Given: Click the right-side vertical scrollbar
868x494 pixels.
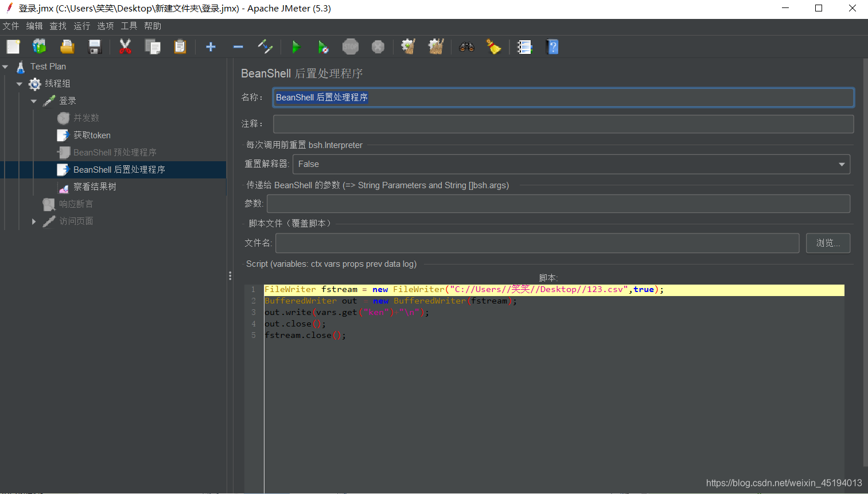Looking at the screenshot, I should (x=865, y=263).
